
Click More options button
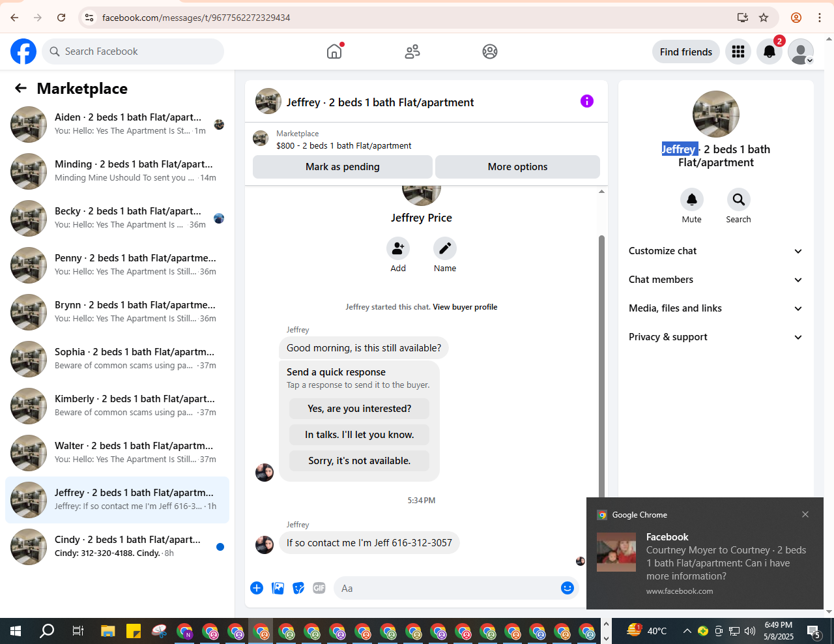(518, 167)
